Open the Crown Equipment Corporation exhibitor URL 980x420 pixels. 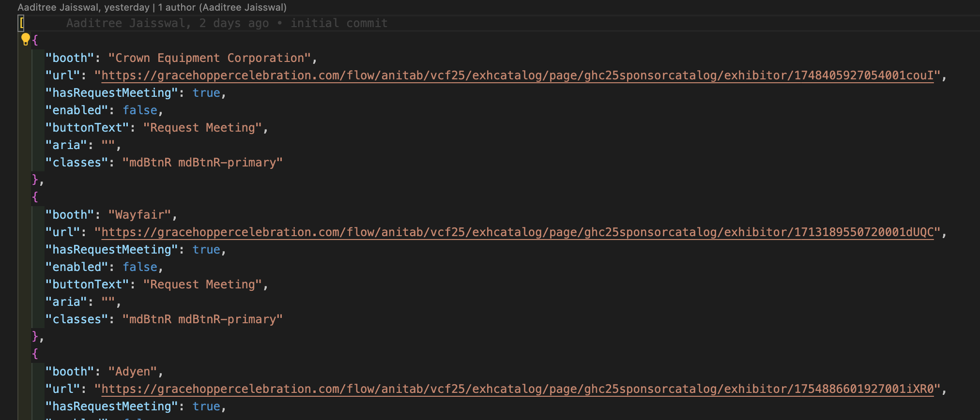coord(517,75)
